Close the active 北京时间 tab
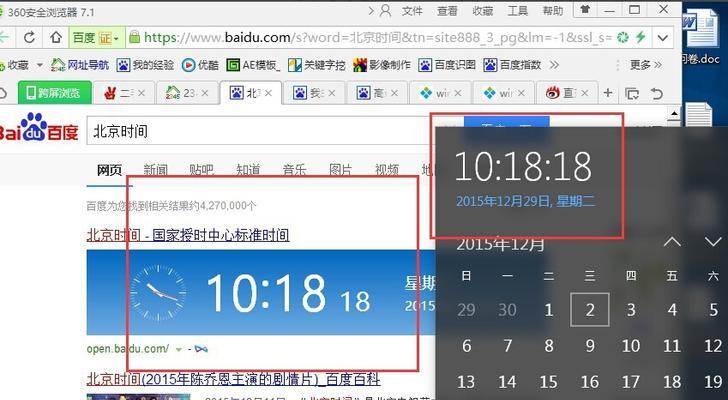The image size is (728, 400). point(268,93)
